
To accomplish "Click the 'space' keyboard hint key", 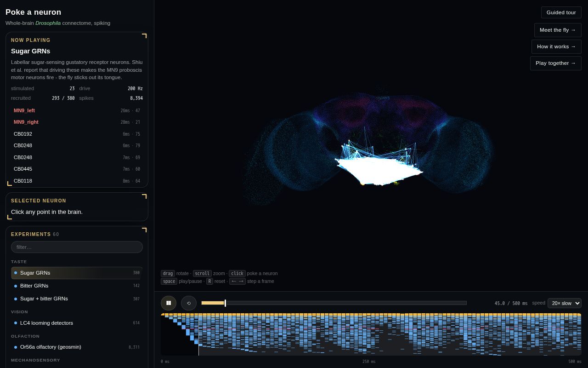I will click(x=169, y=281).
